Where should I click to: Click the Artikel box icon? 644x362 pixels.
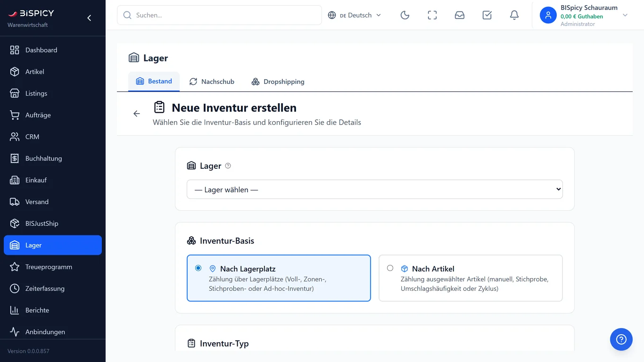click(x=15, y=72)
